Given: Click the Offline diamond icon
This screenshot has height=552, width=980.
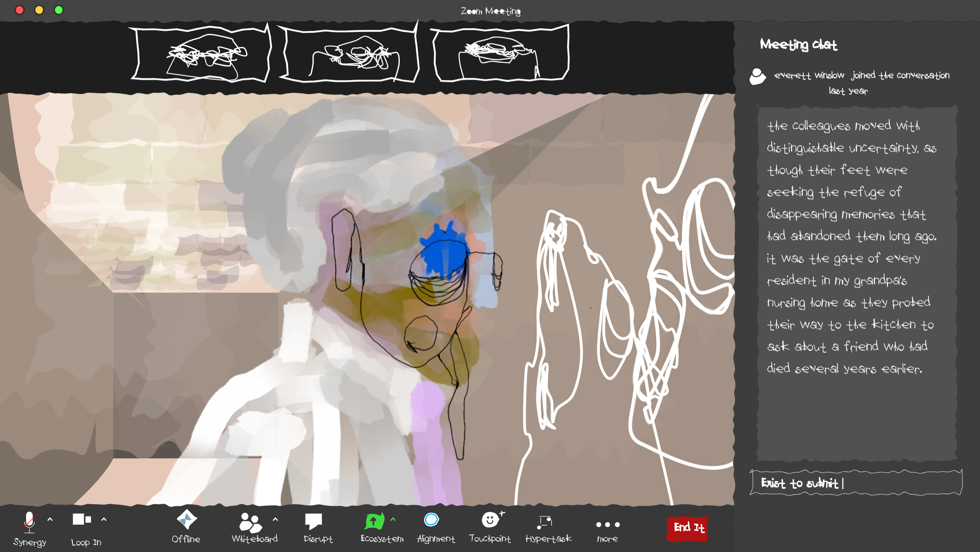Looking at the screenshot, I should (187, 520).
